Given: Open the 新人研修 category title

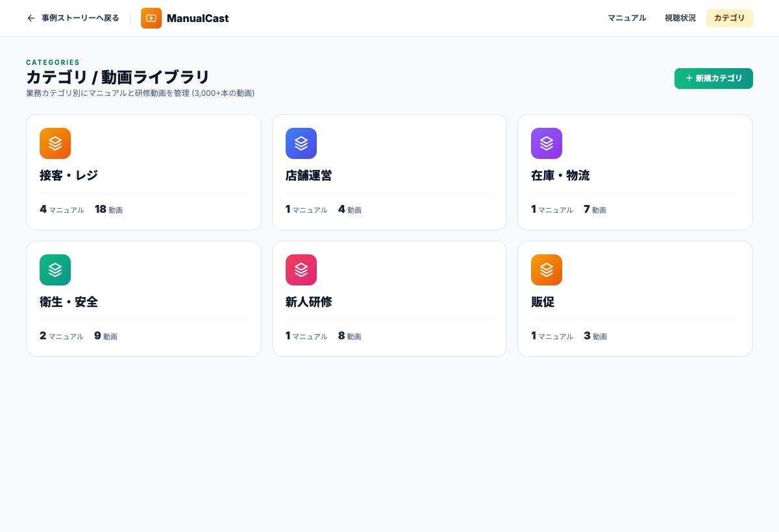Looking at the screenshot, I should point(309,302).
